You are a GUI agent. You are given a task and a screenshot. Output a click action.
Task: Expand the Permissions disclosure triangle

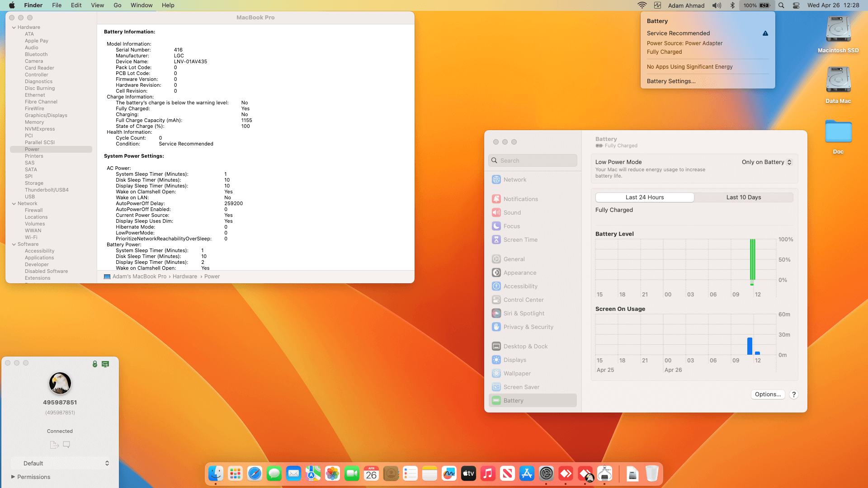tap(13, 477)
